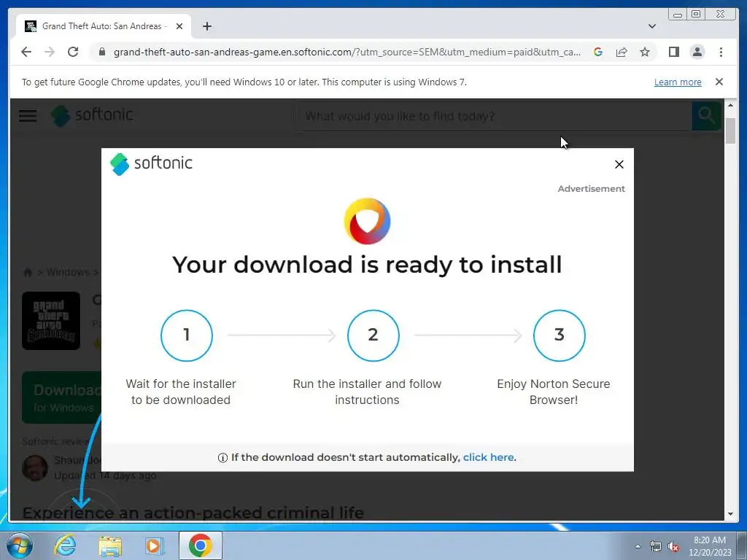The width and height of the screenshot is (747, 560).
Task: Click the "Advertisement" label in the popup
Action: pos(591,189)
